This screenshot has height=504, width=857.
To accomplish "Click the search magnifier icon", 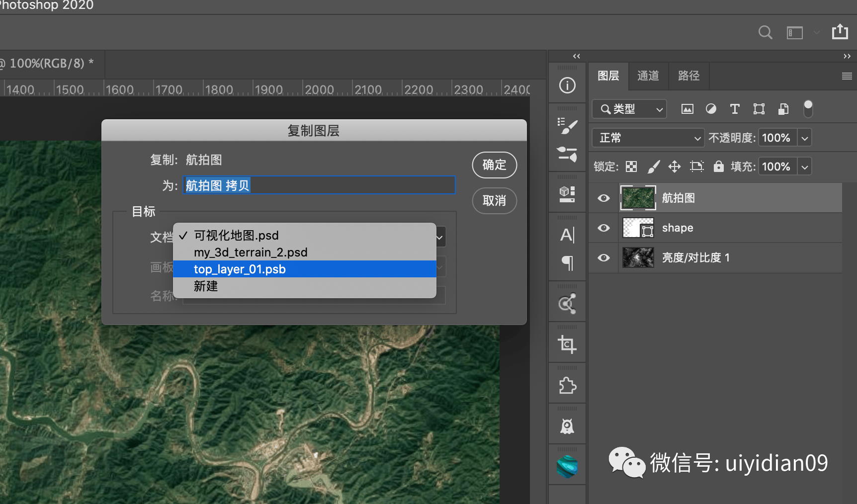I will click(766, 33).
